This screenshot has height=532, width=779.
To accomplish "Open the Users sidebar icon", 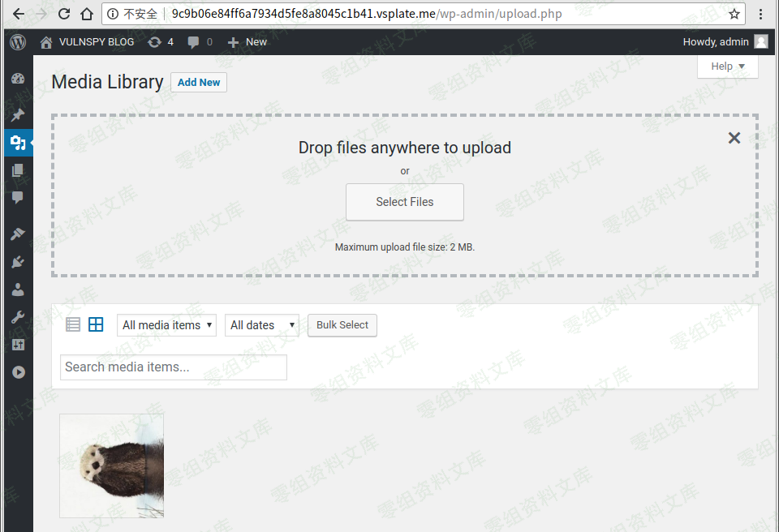I will tap(18, 290).
